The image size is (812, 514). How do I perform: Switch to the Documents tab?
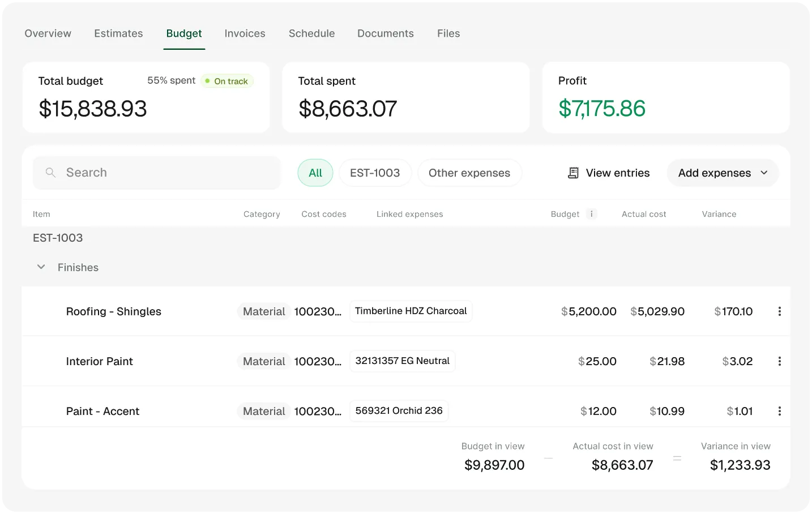(x=386, y=33)
